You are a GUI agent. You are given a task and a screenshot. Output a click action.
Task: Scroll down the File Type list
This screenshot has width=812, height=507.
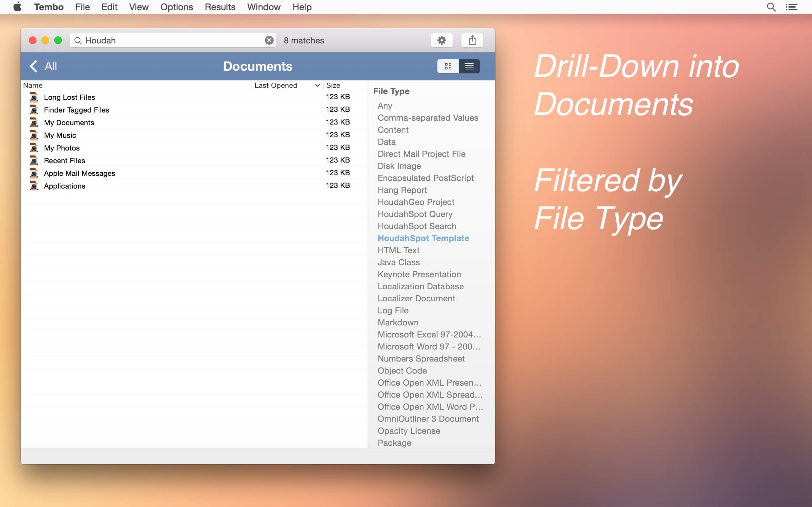click(x=491, y=444)
